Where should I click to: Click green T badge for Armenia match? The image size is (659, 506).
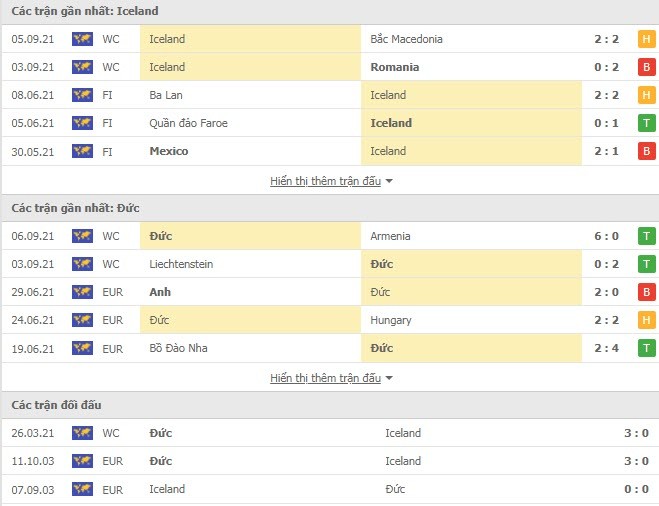tap(647, 236)
